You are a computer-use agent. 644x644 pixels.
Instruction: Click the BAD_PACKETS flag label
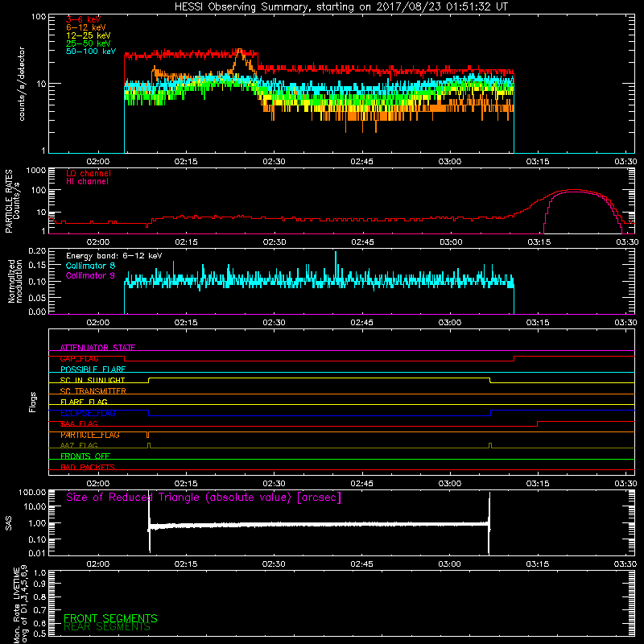tap(88, 467)
